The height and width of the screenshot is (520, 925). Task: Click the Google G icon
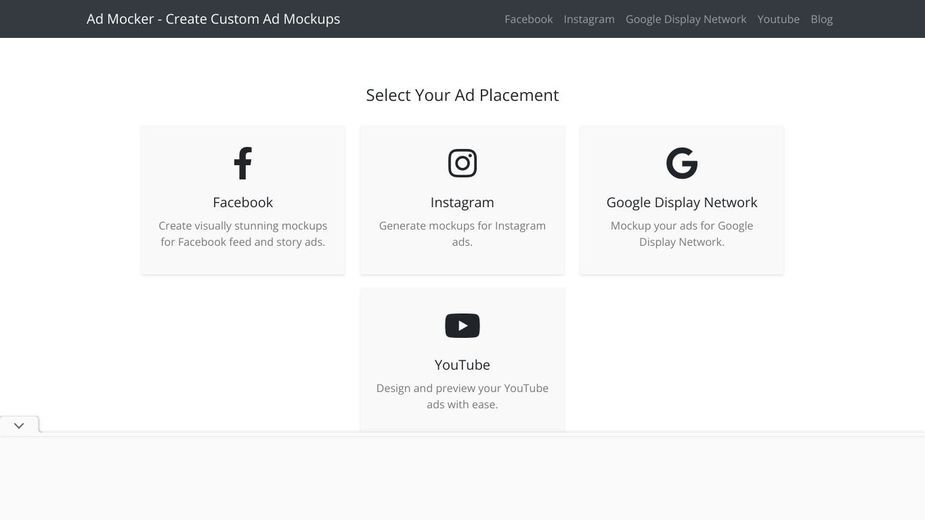681,163
